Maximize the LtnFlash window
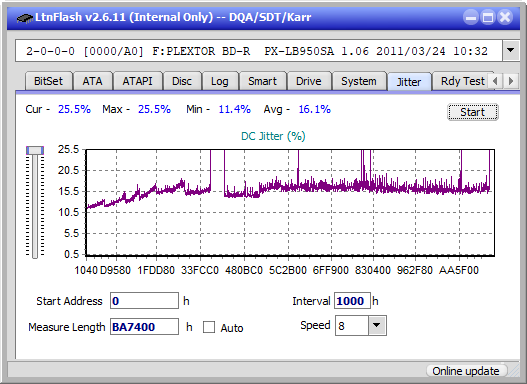The image size is (527, 384). [x=488, y=17]
